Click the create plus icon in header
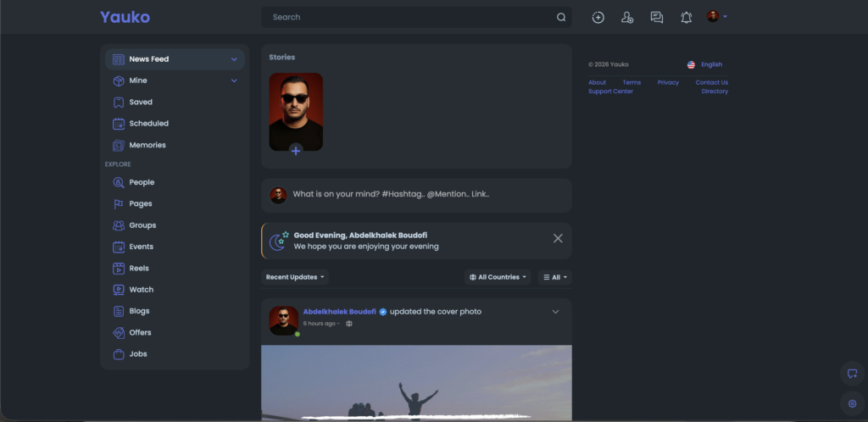 598,17
